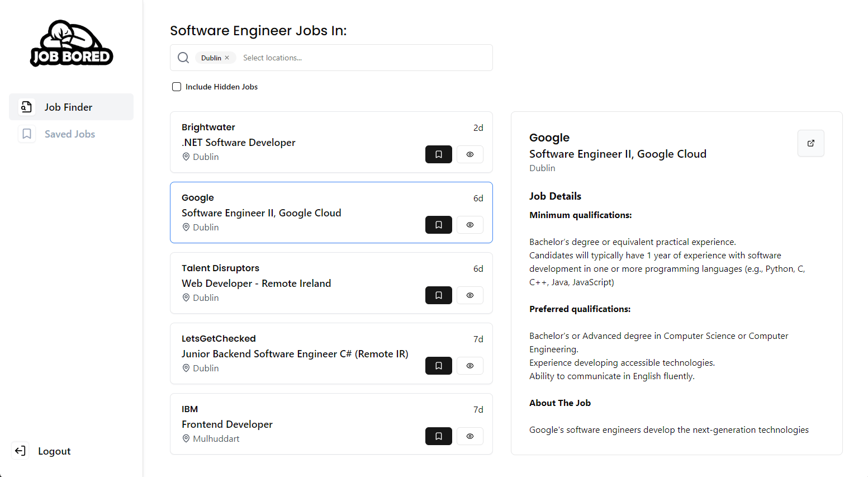Save the Talent Disruptors Web Developer job

pos(439,295)
